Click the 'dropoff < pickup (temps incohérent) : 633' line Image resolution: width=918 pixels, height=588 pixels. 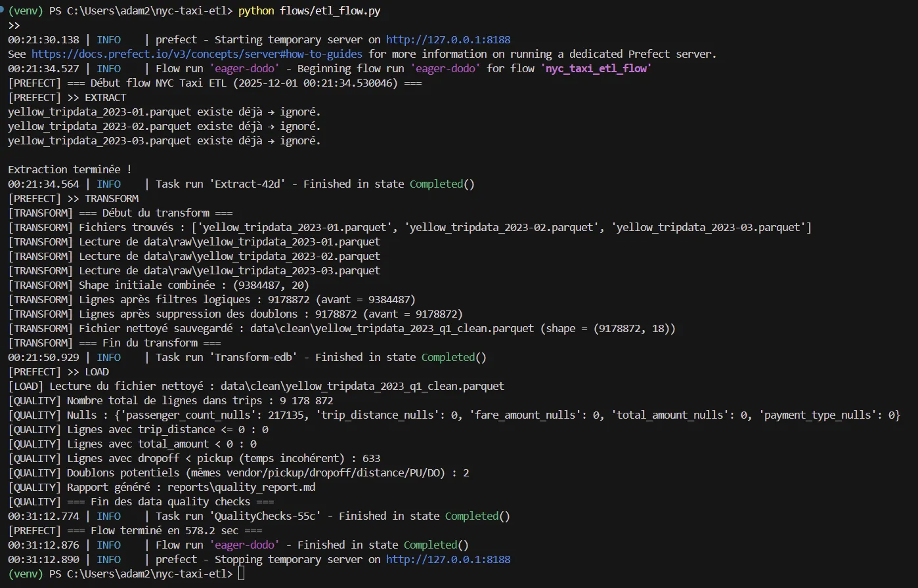pos(194,459)
